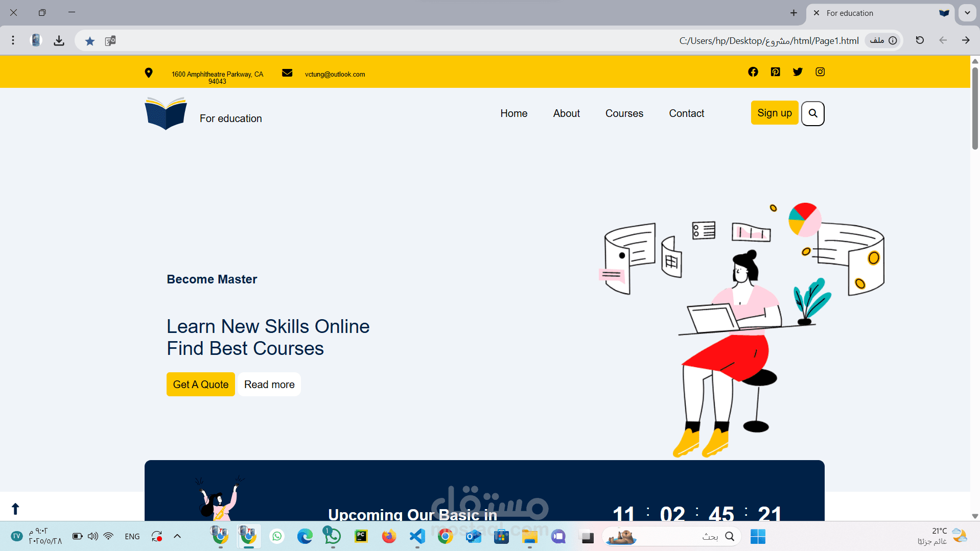Click the battery tray icon
The width and height of the screenshot is (980, 551).
[x=77, y=536]
